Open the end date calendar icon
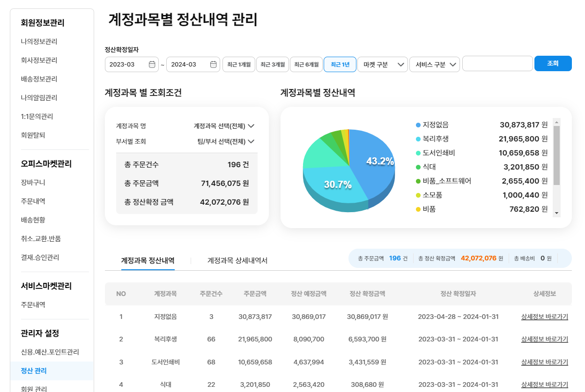This screenshot has width=585, height=392. pyautogui.click(x=214, y=65)
